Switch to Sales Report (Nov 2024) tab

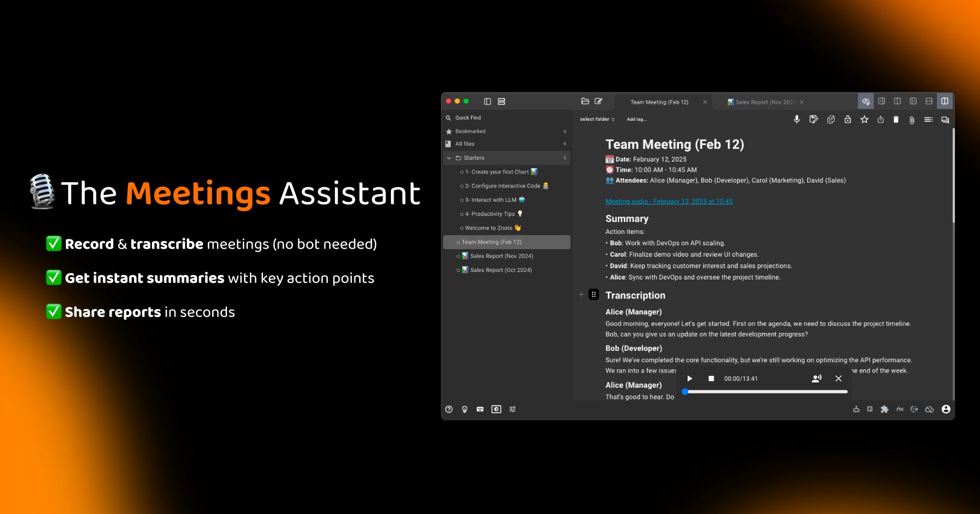click(x=762, y=102)
